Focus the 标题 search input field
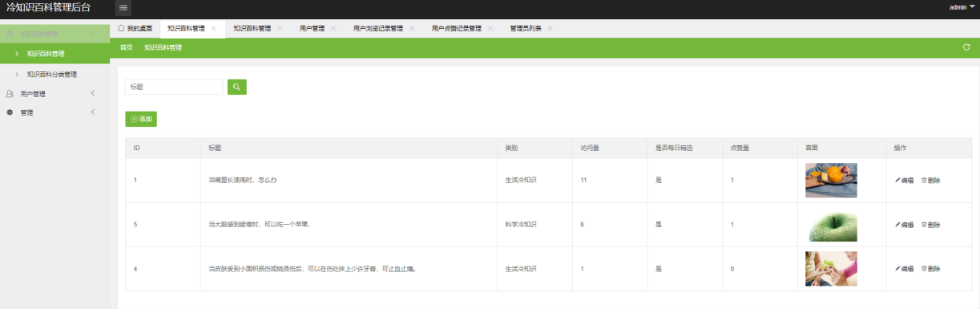 coord(174,87)
